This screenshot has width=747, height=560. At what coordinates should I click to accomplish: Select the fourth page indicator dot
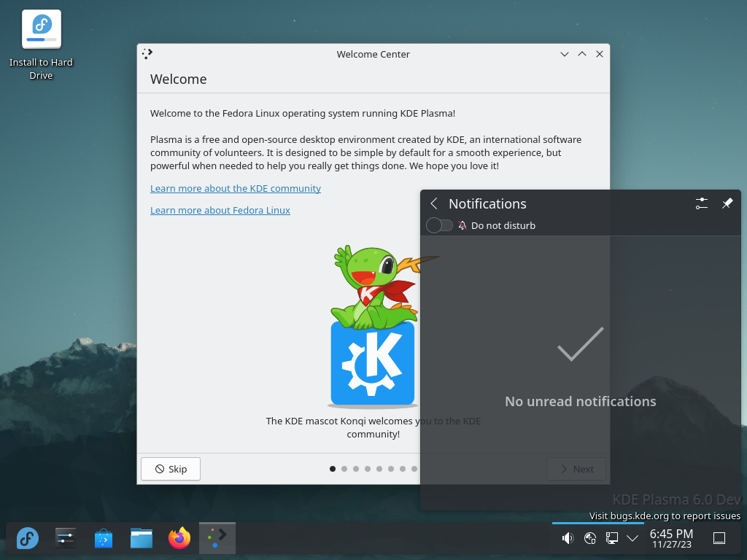[x=368, y=469]
